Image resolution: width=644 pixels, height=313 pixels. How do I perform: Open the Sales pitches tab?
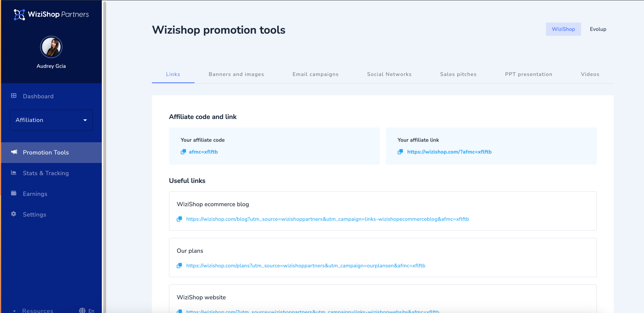point(458,74)
